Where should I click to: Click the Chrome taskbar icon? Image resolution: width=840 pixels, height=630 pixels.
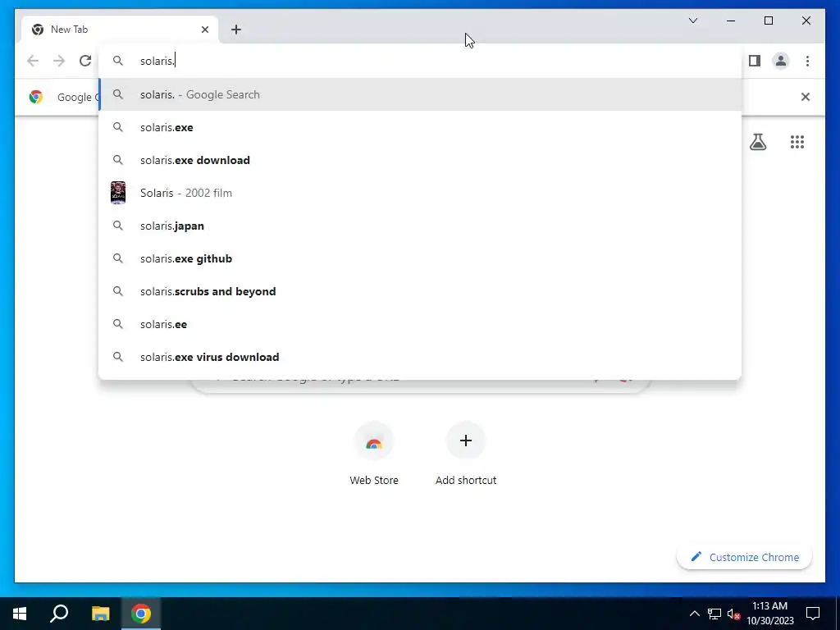141,614
